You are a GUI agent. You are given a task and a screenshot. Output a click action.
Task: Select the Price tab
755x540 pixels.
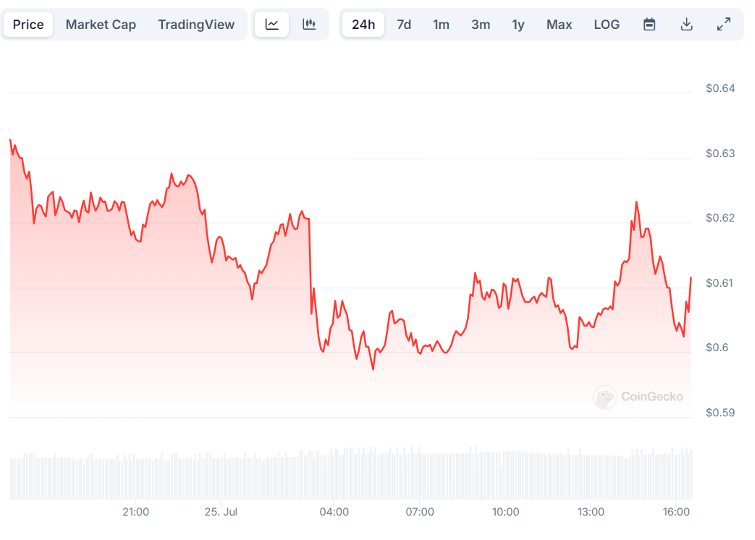tap(28, 24)
